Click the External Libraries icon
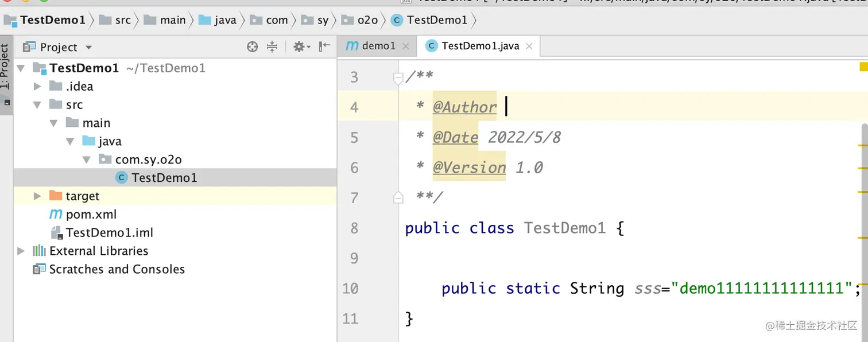The height and width of the screenshot is (342, 868). click(39, 251)
